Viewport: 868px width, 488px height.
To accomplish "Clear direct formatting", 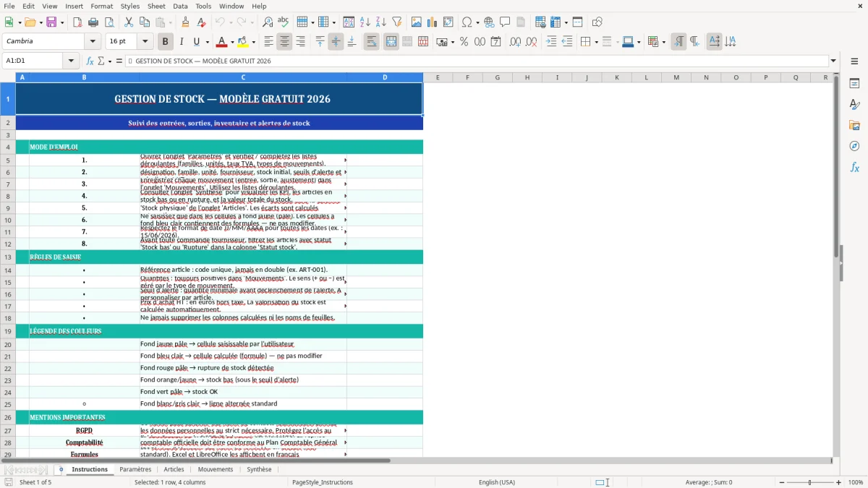I will point(201,22).
